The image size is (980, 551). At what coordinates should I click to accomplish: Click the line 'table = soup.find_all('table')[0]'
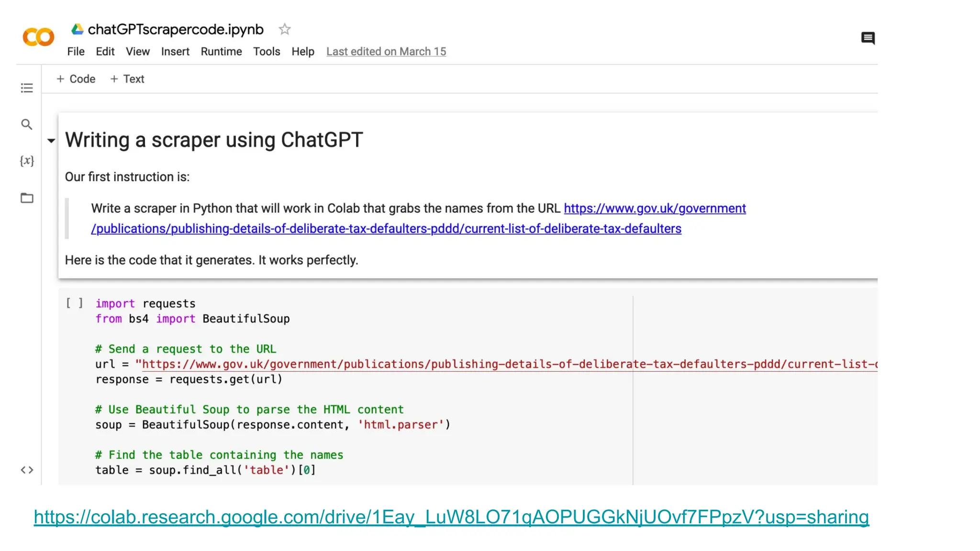click(x=206, y=470)
